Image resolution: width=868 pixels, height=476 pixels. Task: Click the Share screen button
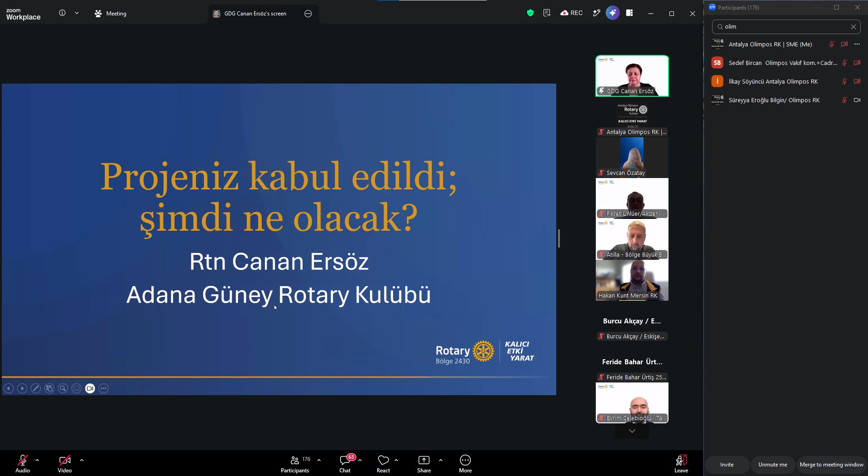[424, 464]
